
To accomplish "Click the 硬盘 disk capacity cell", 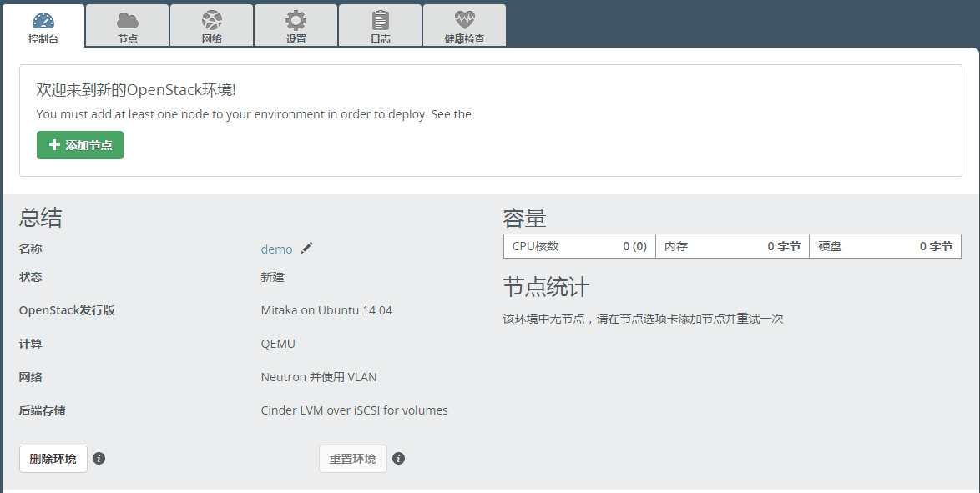I will [x=885, y=246].
